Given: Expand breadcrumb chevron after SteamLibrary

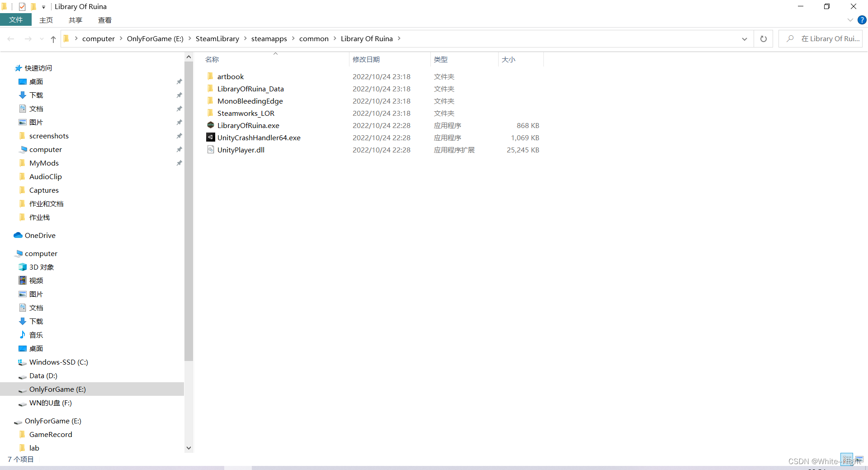Looking at the screenshot, I should point(245,38).
